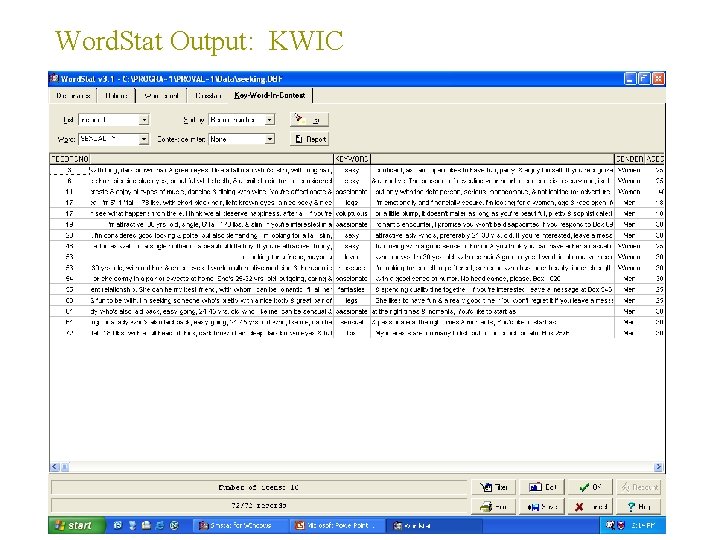
Task: Click the first quick launch icon
Action: coord(118,525)
